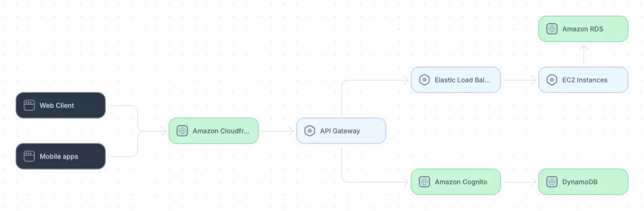Click the Mobile apps label text
The height and width of the screenshot is (211, 644).
pos(59,156)
